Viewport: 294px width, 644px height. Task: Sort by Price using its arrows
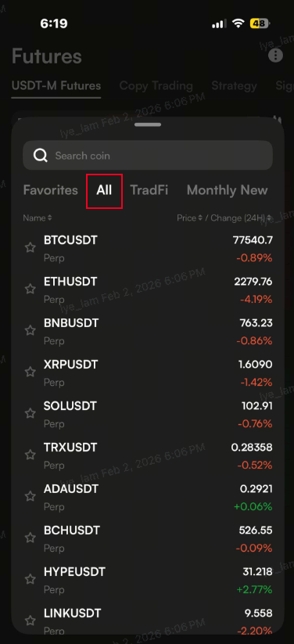click(201, 218)
